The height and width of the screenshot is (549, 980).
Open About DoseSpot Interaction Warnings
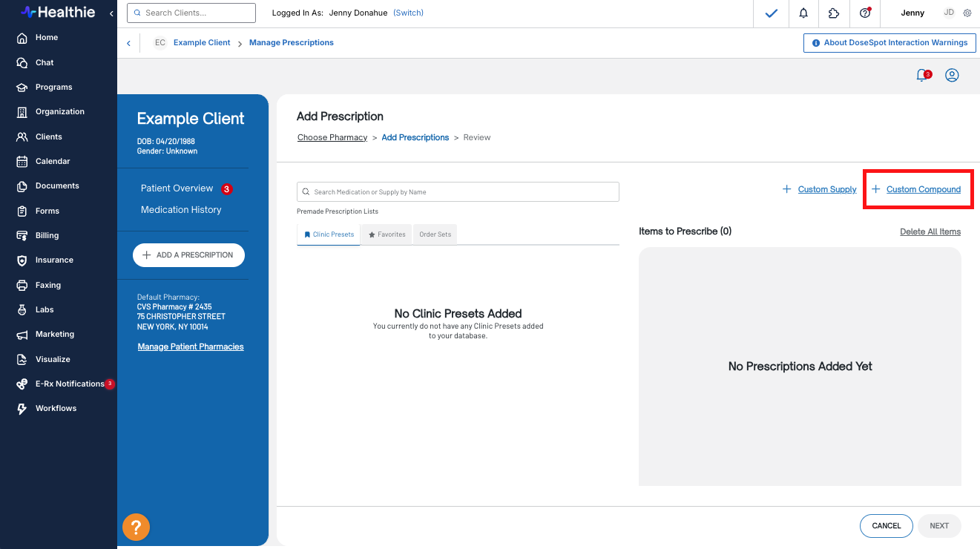click(889, 43)
